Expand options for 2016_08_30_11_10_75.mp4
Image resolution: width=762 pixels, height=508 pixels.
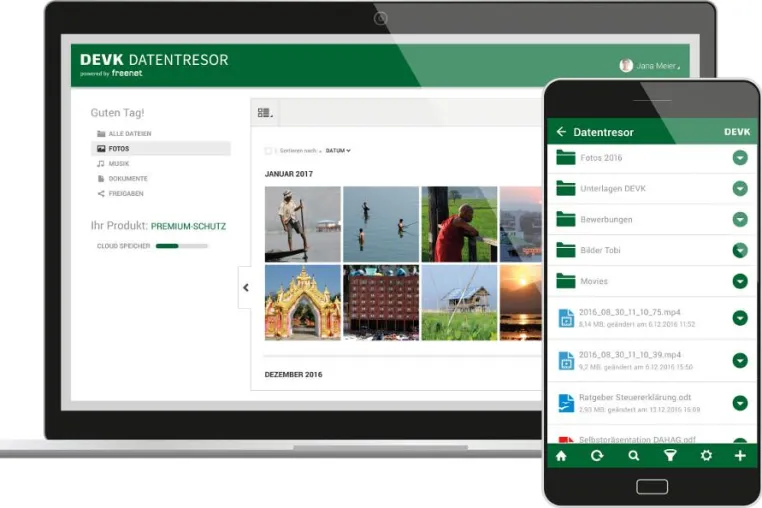740,318
